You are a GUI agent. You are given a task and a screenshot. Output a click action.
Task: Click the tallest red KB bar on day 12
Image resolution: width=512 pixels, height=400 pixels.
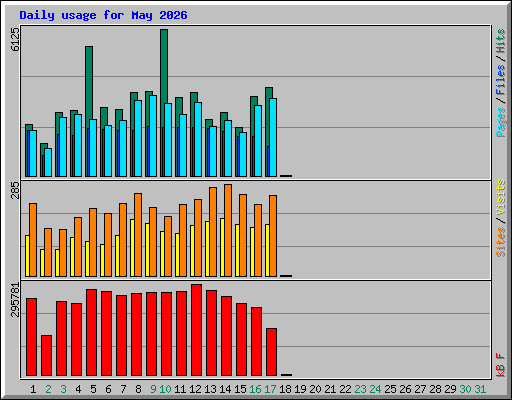click(x=197, y=330)
